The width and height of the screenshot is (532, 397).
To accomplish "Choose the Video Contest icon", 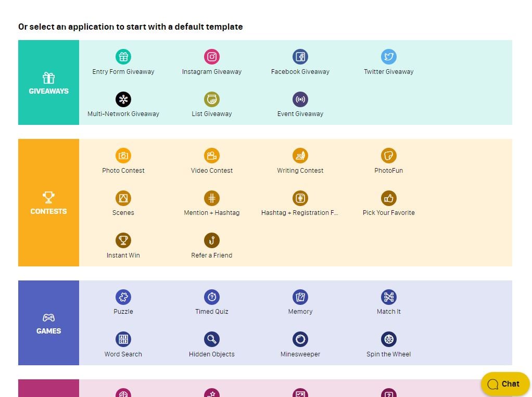I will point(212,156).
